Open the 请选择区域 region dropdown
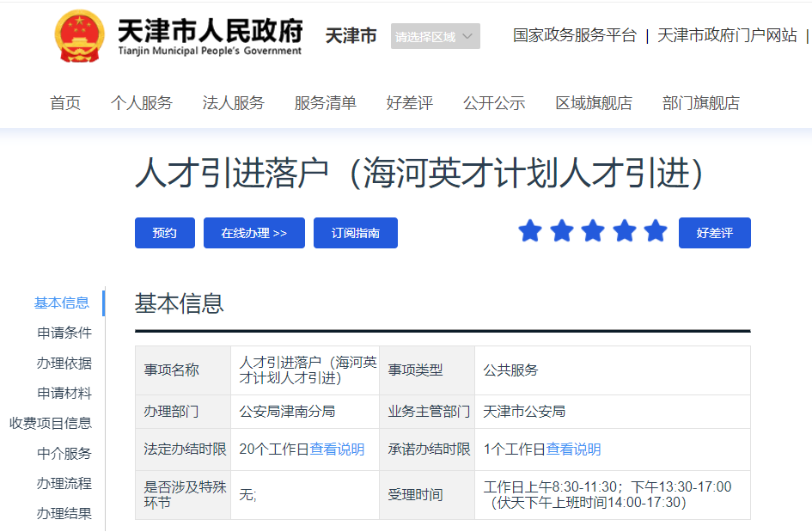812x532 pixels. [435, 36]
